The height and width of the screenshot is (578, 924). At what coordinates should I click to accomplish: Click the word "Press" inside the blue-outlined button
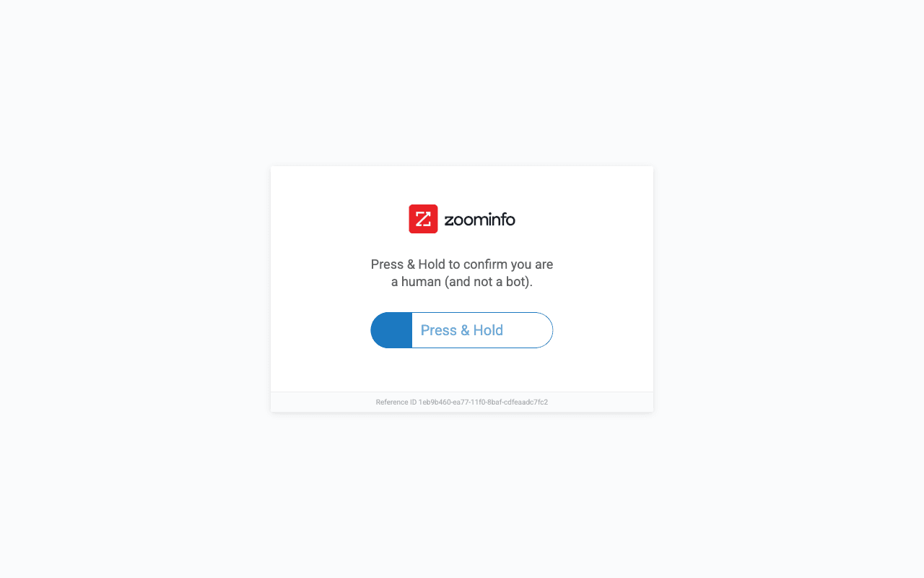point(439,330)
